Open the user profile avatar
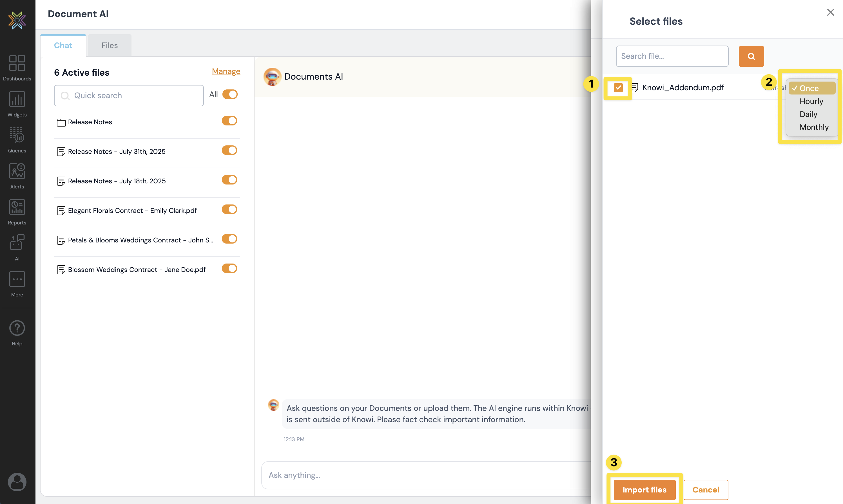 [x=17, y=481]
